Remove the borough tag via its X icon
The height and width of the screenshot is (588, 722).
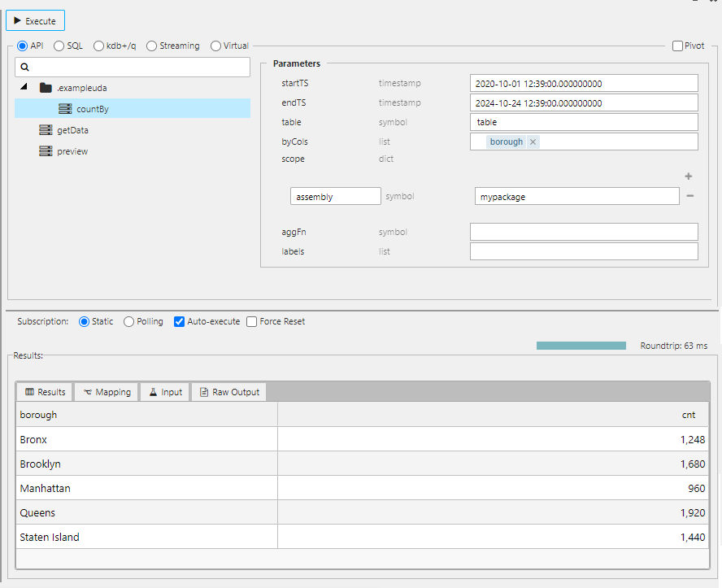pyautogui.click(x=533, y=141)
